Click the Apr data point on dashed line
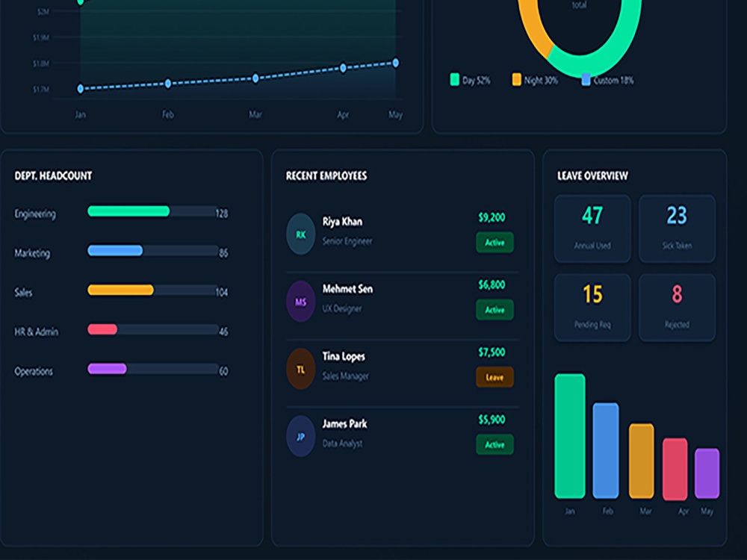The image size is (747, 560). (343, 68)
